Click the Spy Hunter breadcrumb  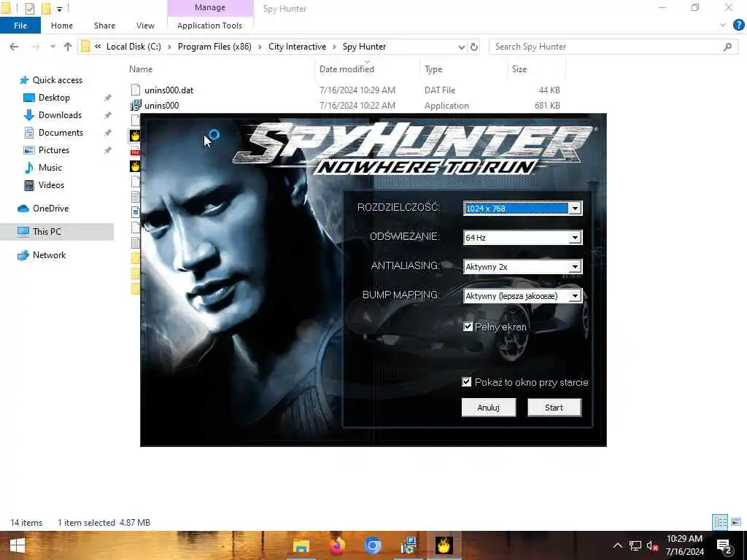[365, 47]
